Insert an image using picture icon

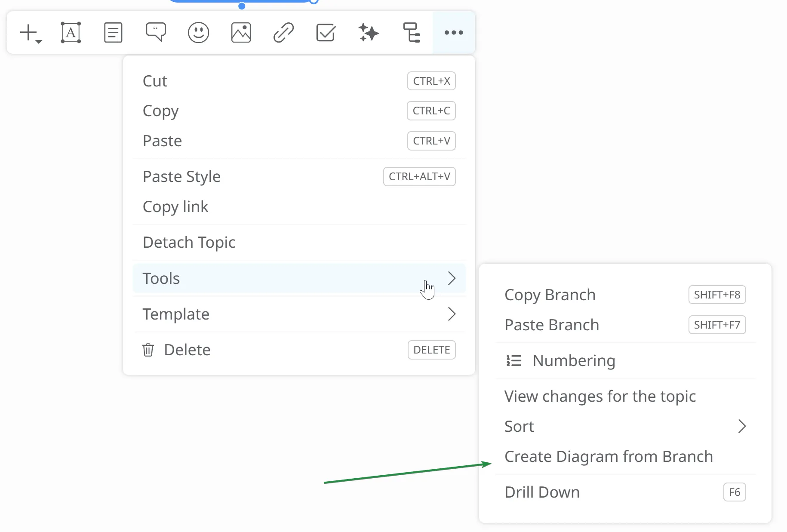(x=241, y=33)
